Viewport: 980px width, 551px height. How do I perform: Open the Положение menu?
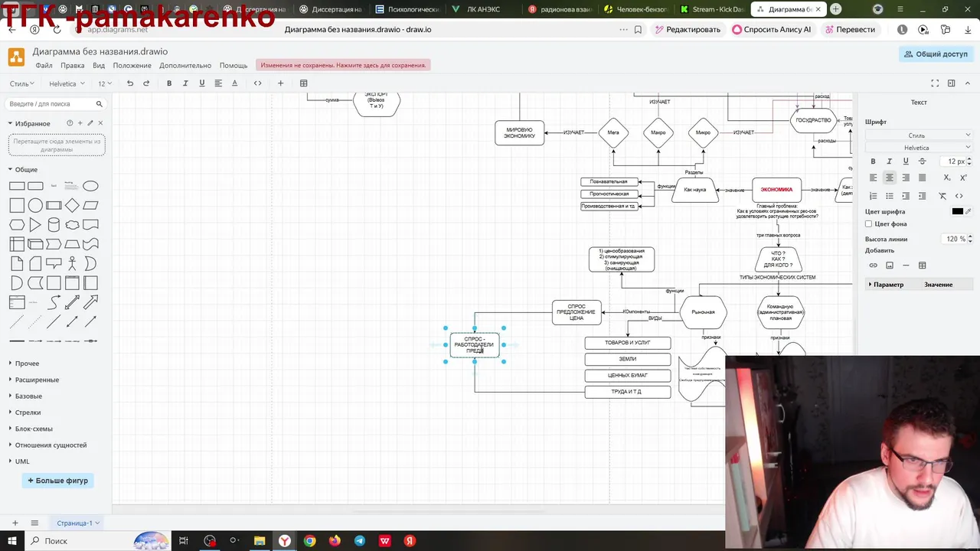[x=132, y=66]
